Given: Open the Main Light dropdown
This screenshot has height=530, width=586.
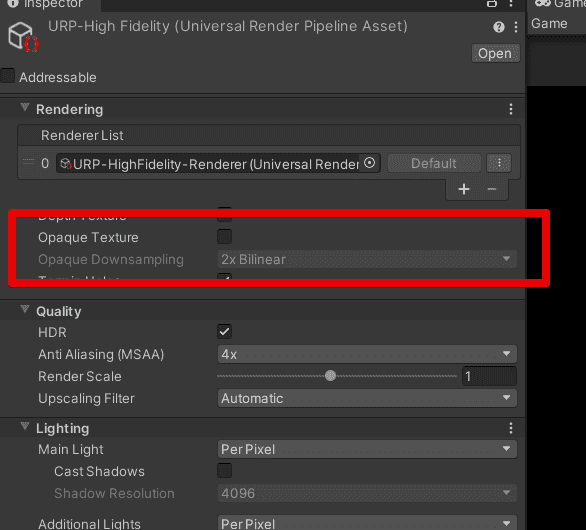Looking at the screenshot, I should click(367, 449).
